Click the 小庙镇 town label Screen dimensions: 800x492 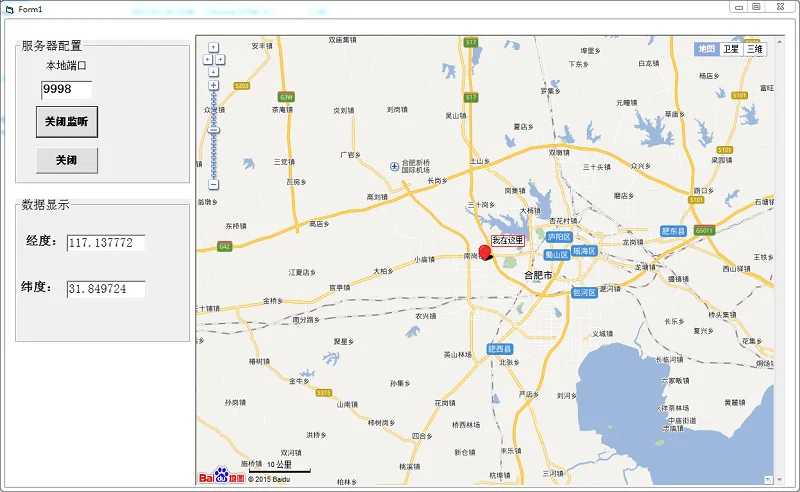point(424,259)
